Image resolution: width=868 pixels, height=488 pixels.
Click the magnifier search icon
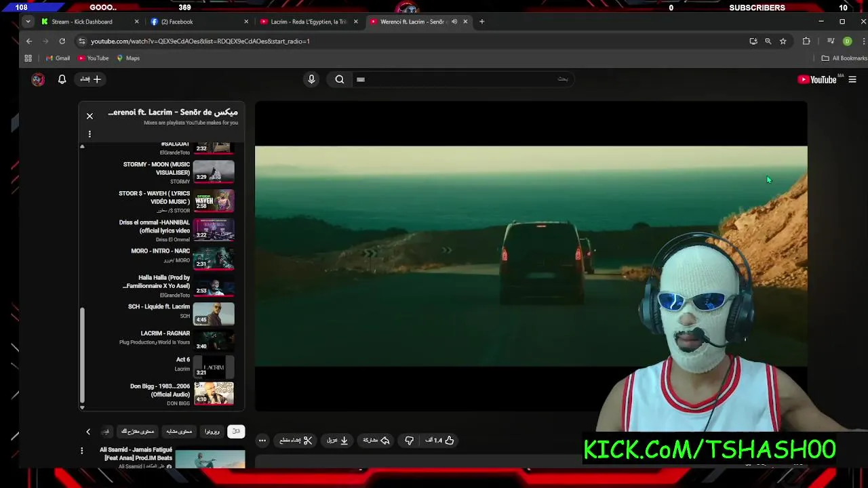340,79
